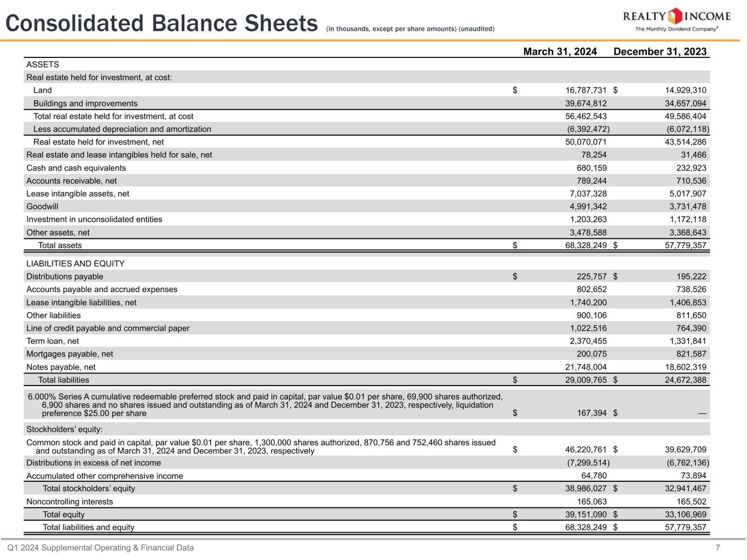Select the Land value 16,787,731
The width and height of the screenshot is (747, 560).
tap(586, 90)
